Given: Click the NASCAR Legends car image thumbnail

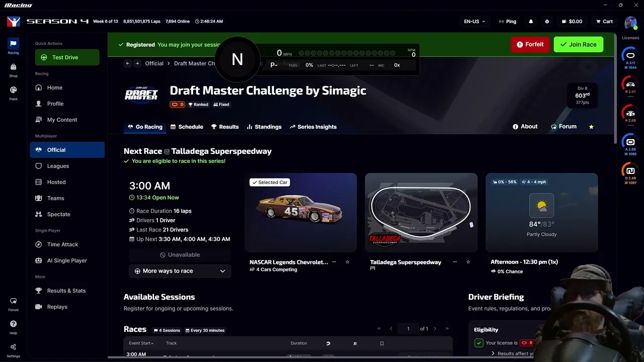Looking at the screenshot, I should coord(301,213).
